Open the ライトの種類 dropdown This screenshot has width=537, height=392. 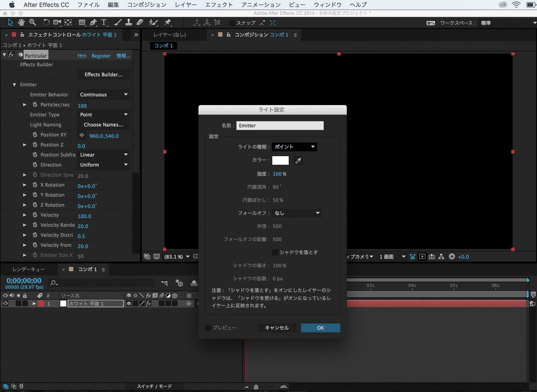(x=294, y=147)
